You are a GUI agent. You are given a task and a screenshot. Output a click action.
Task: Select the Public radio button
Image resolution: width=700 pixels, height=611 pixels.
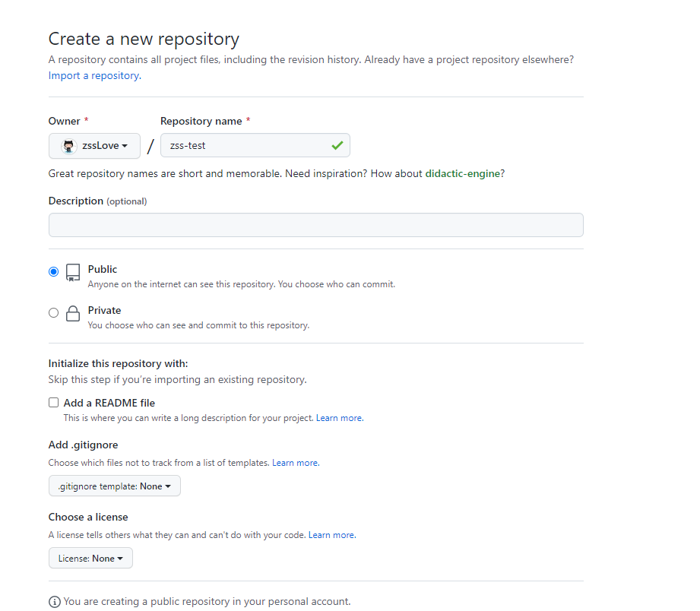[x=53, y=271]
